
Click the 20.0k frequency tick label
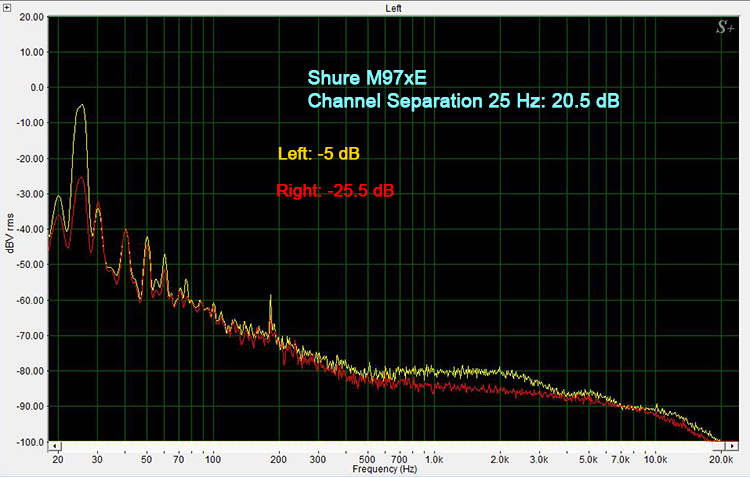coord(722,458)
